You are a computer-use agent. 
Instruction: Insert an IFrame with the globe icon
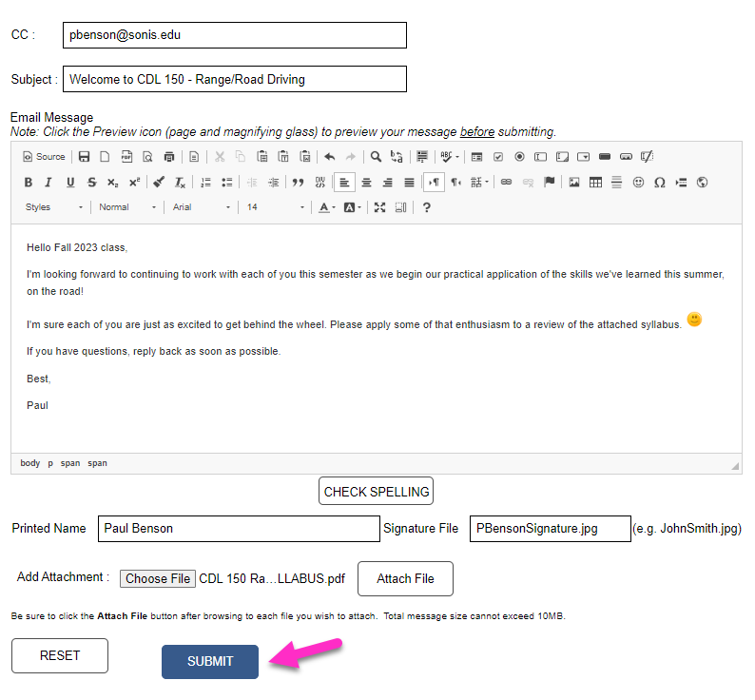(x=702, y=182)
